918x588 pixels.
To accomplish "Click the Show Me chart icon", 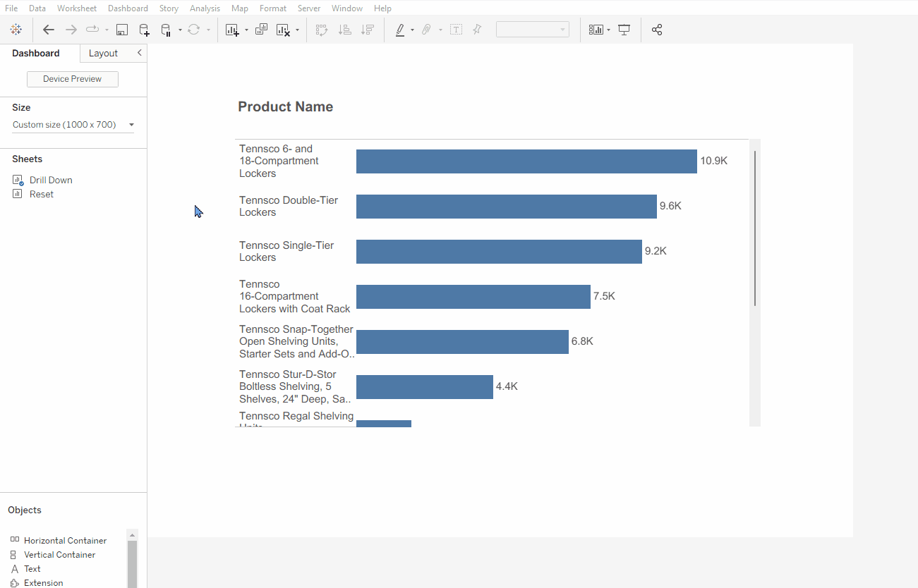I will pyautogui.click(x=596, y=30).
